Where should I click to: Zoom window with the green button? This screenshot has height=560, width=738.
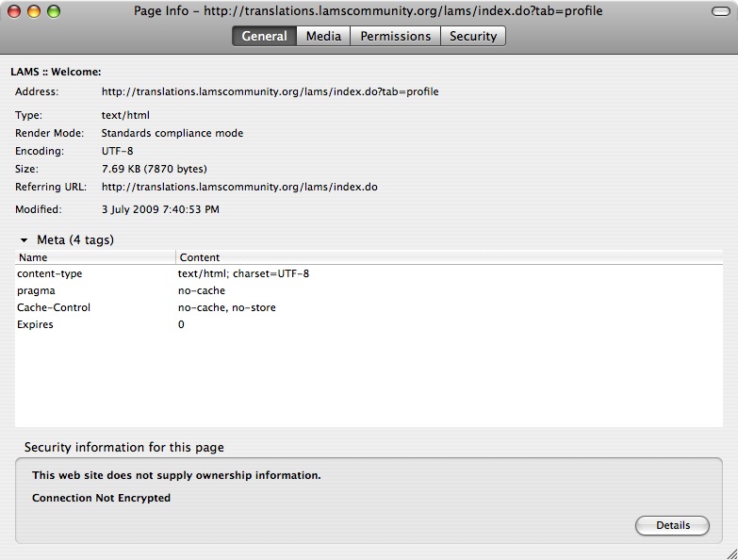click(54, 11)
